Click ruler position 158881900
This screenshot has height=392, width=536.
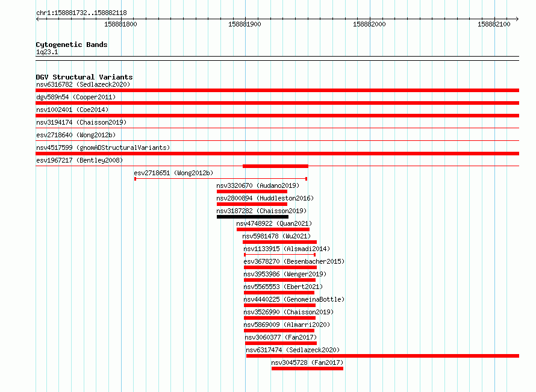click(245, 24)
